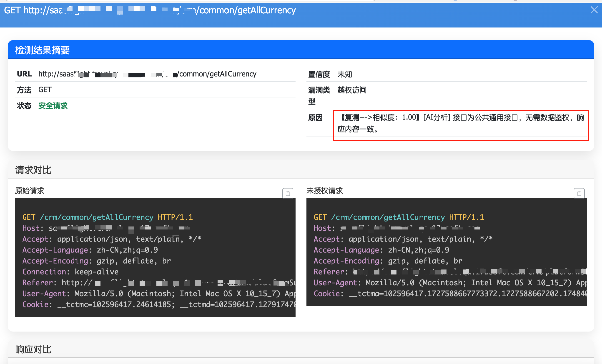Click the 未授权请求 label
The height and width of the screenshot is (364, 602).
click(x=324, y=191)
